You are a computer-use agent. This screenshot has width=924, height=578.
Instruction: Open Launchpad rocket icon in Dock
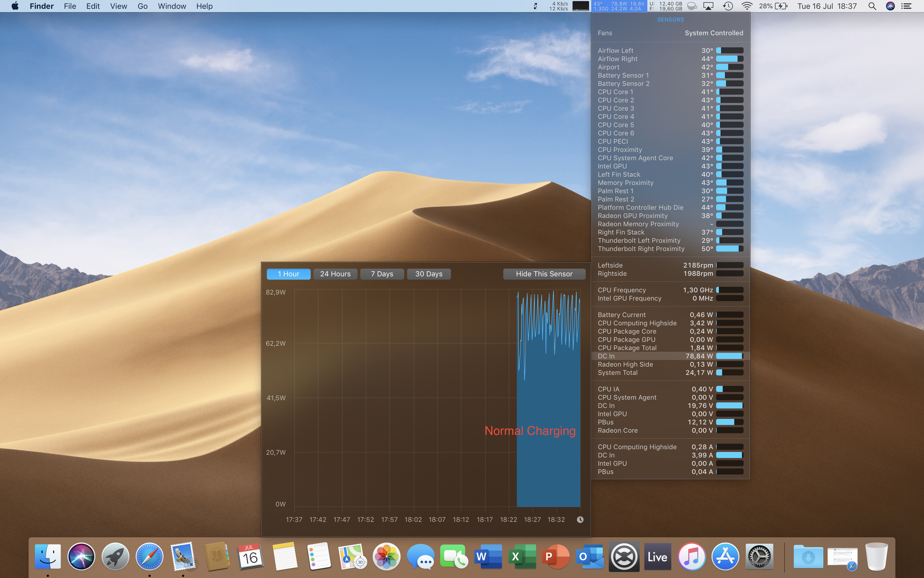pyautogui.click(x=115, y=556)
